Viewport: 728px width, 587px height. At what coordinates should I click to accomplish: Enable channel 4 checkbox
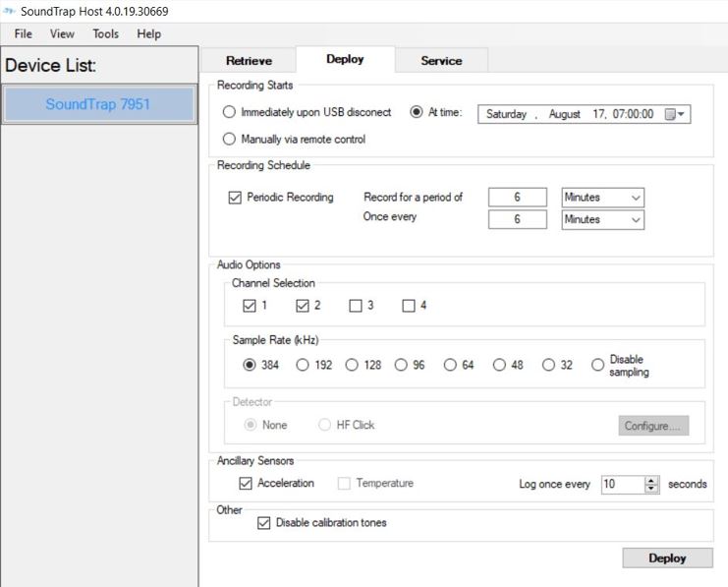coord(409,306)
